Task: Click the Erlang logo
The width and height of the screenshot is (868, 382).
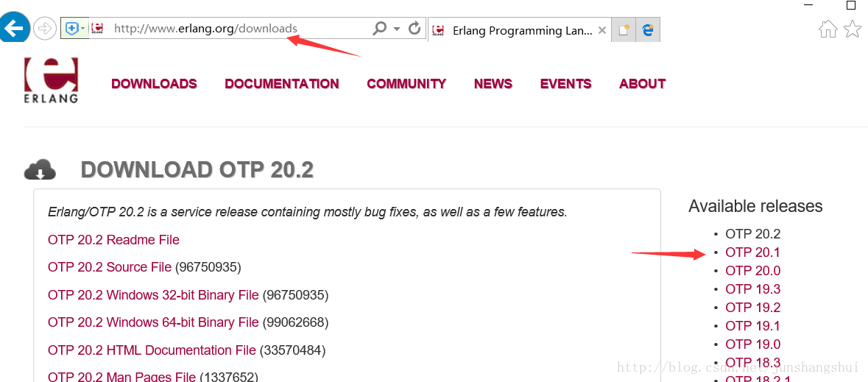Action: (x=51, y=80)
